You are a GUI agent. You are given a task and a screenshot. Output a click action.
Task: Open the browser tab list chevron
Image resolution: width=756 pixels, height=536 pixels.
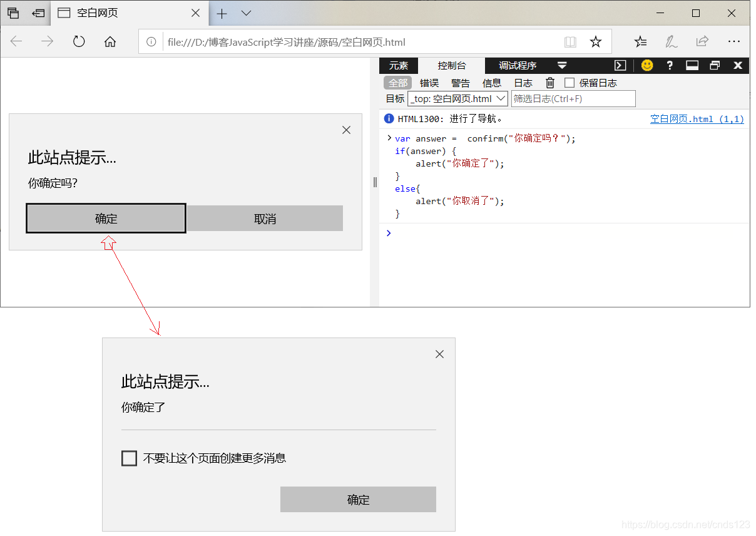tap(245, 13)
